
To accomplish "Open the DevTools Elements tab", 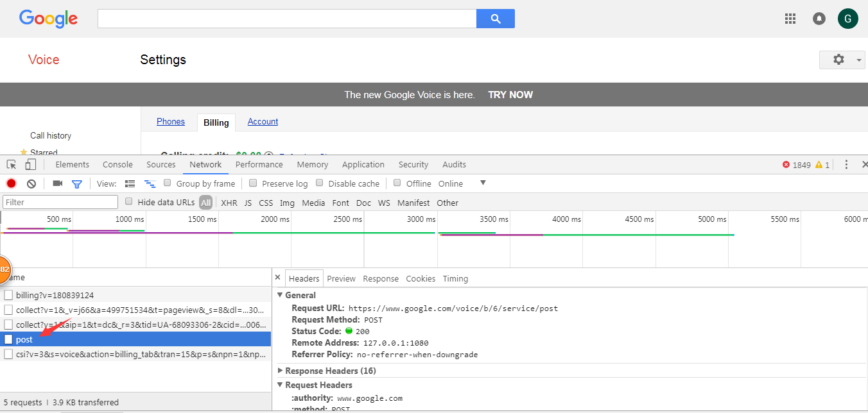I will (73, 165).
